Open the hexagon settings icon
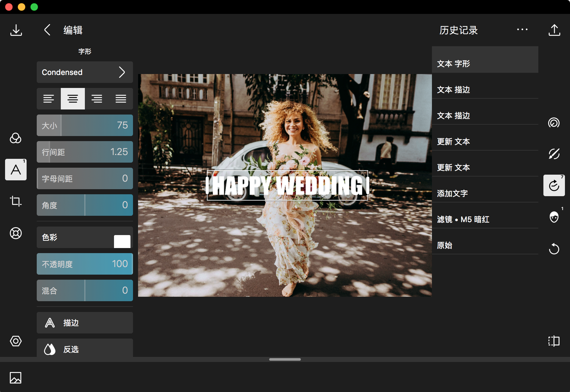 tap(16, 341)
